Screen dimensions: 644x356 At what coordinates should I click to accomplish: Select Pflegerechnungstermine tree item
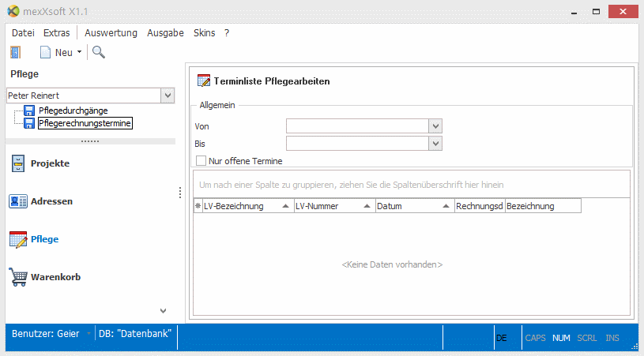pos(85,123)
